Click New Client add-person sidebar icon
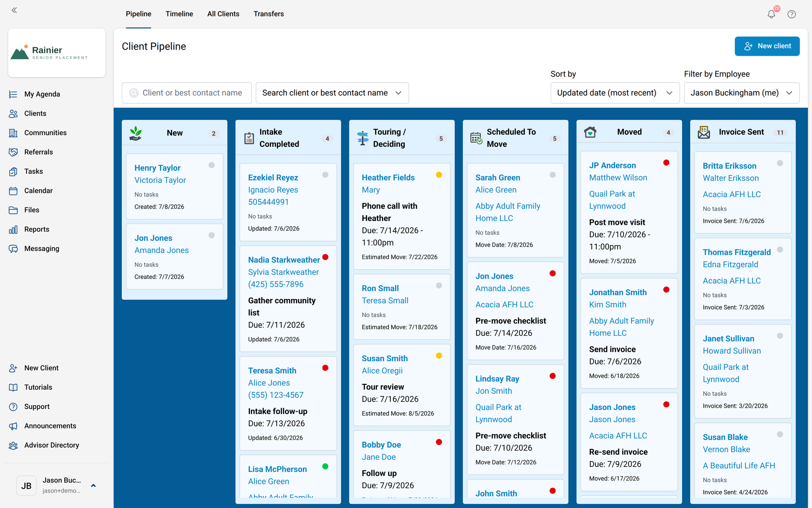This screenshot has width=812, height=508. point(13,368)
